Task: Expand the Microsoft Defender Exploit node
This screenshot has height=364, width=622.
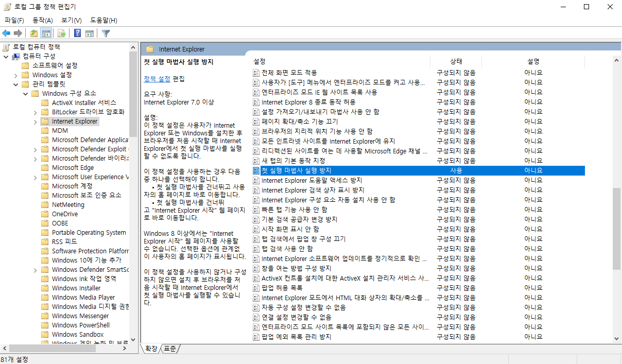Action: (x=35, y=149)
